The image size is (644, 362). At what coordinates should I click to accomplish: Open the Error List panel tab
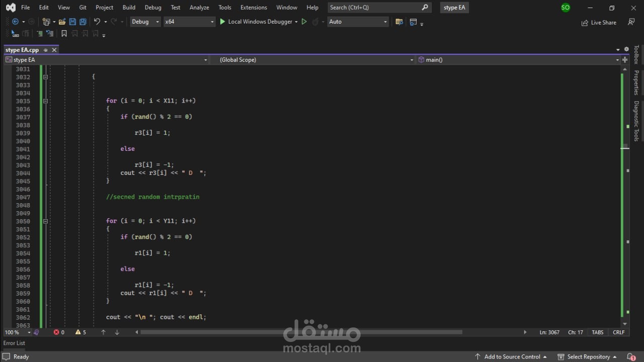(x=14, y=343)
